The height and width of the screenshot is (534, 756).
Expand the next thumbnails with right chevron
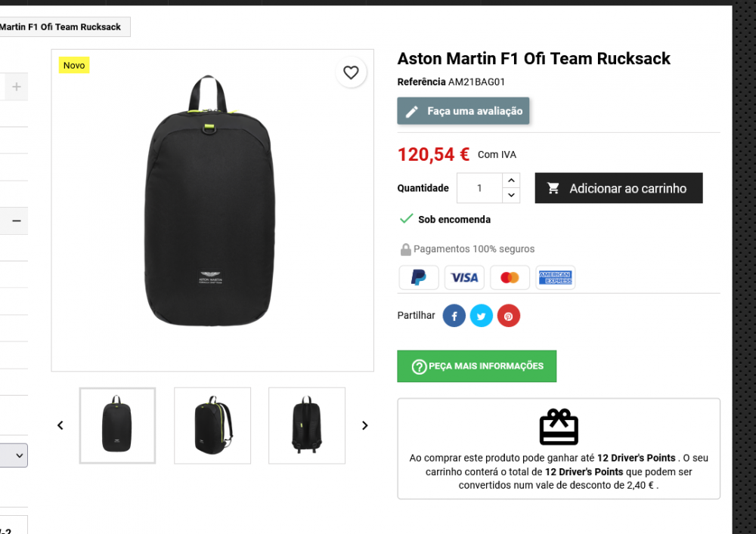[x=365, y=425]
